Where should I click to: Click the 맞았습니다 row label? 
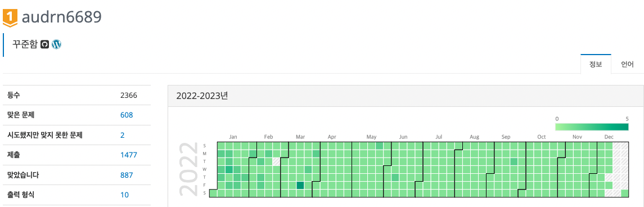click(x=23, y=175)
